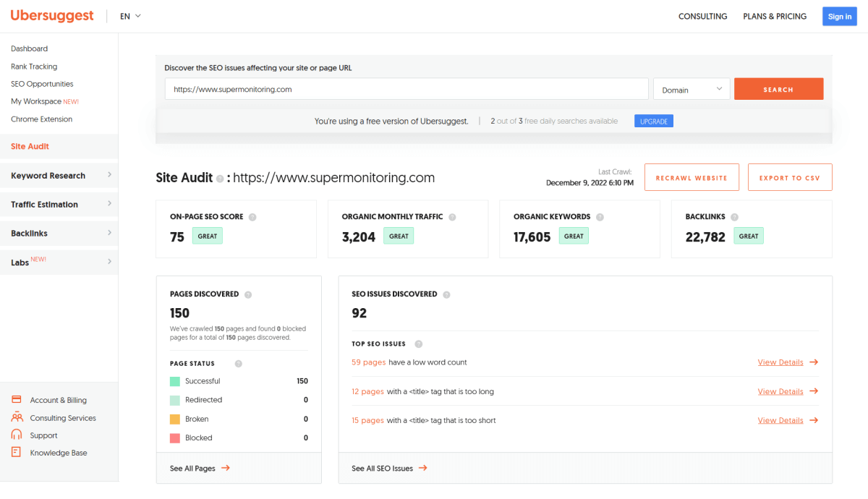Open the Domain scope dropdown
This screenshot has height=499, width=868.
[692, 89]
